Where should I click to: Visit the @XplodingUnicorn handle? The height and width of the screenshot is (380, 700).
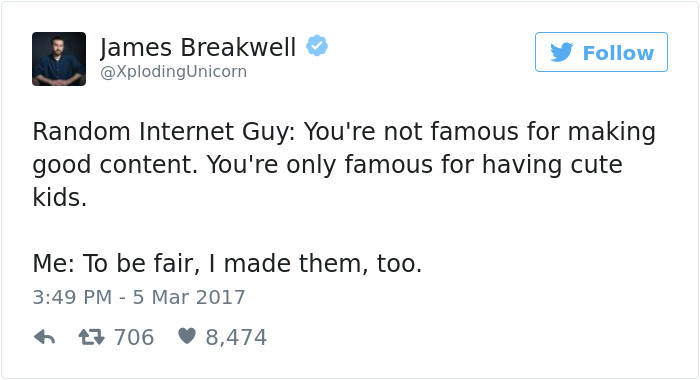[x=173, y=72]
